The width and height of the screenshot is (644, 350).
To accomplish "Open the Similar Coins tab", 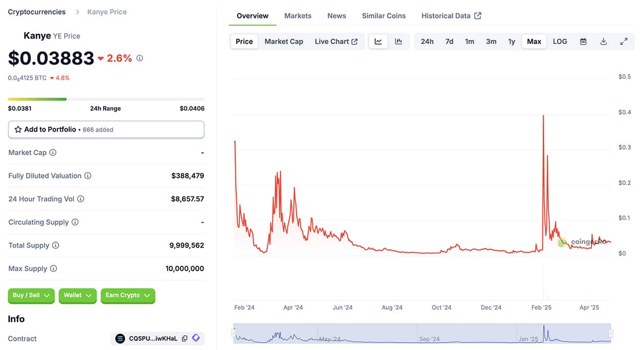I will tap(384, 16).
